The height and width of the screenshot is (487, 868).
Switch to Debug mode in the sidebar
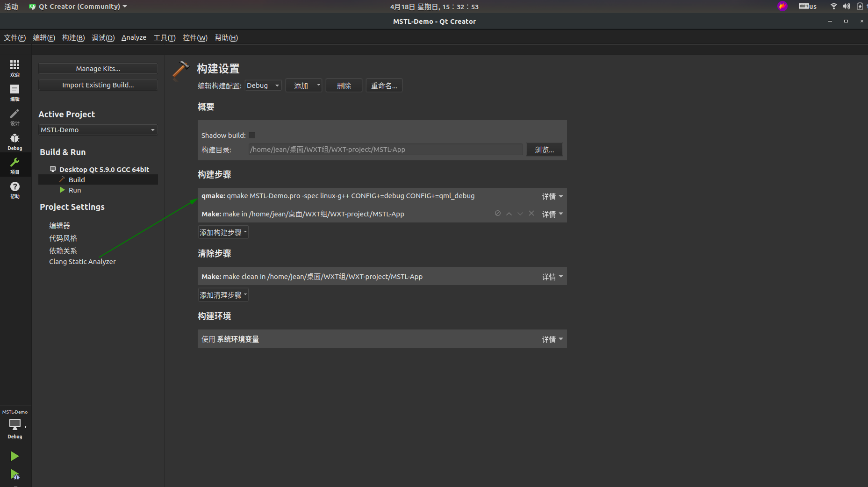(15, 141)
